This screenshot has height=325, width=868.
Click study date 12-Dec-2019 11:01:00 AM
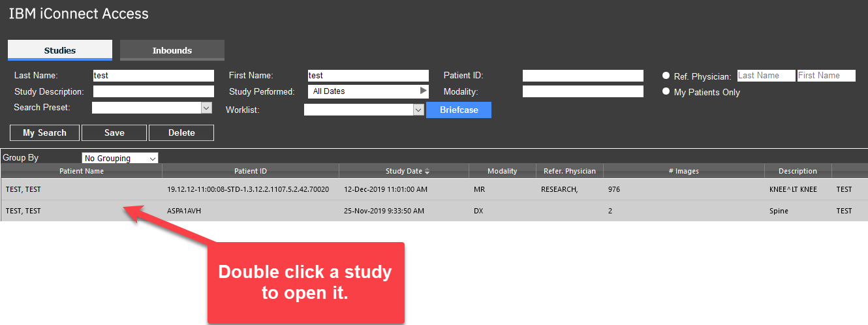tap(386, 189)
